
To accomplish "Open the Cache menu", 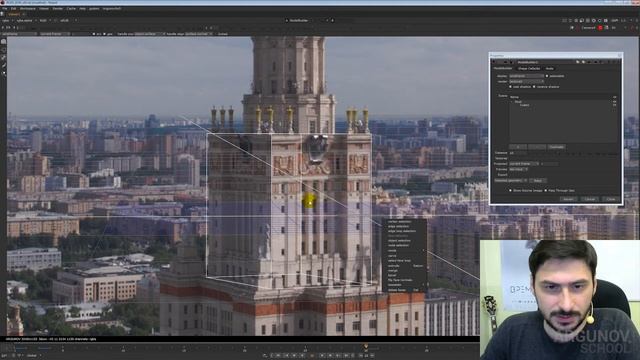I will tap(71, 9).
